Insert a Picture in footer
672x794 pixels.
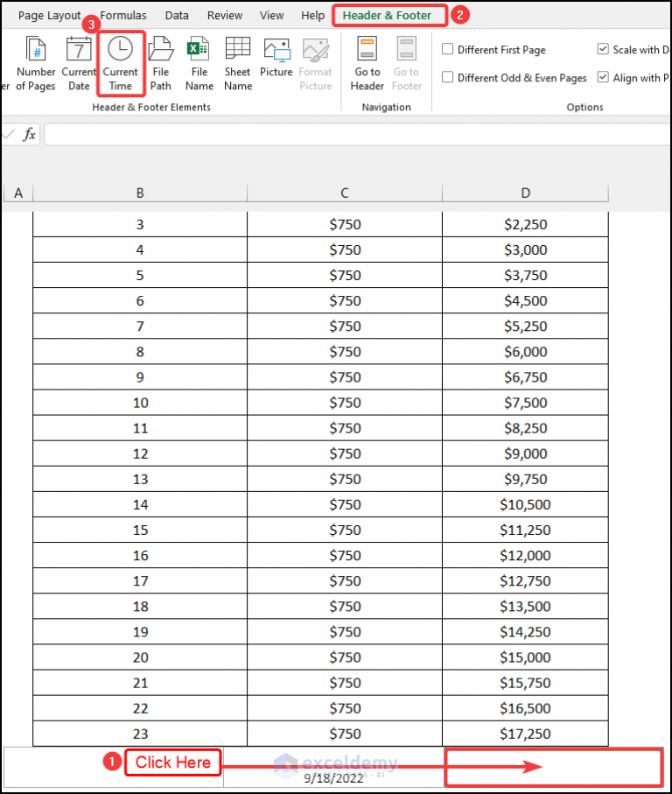click(276, 57)
